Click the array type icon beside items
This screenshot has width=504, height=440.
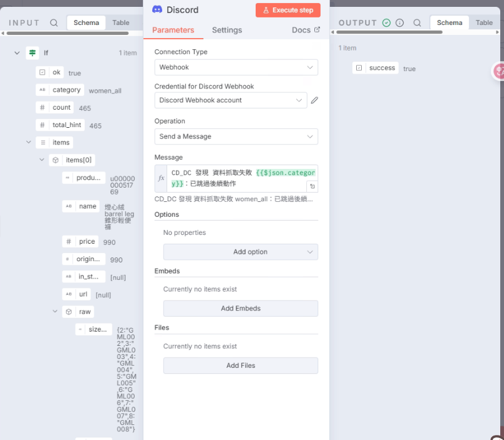point(43,142)
